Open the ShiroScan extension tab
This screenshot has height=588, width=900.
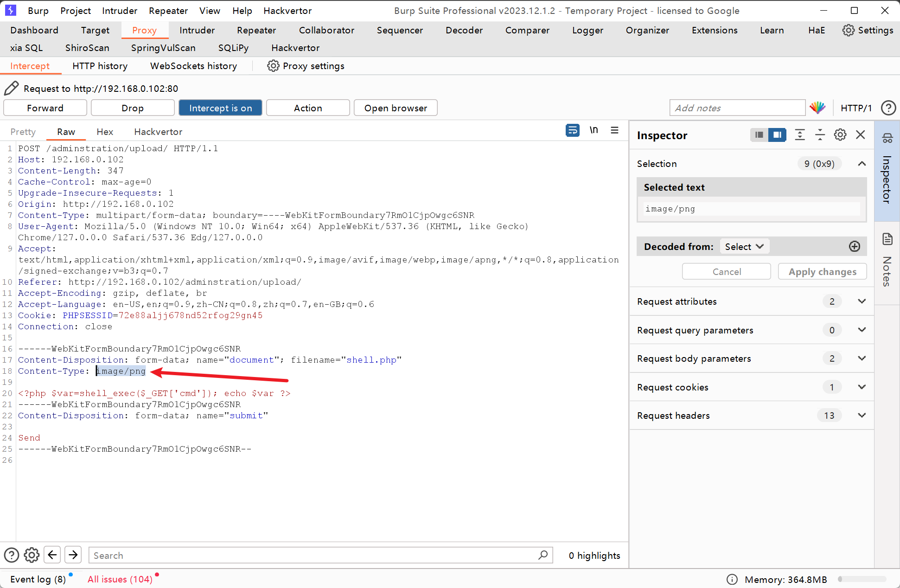pos(87,48)
